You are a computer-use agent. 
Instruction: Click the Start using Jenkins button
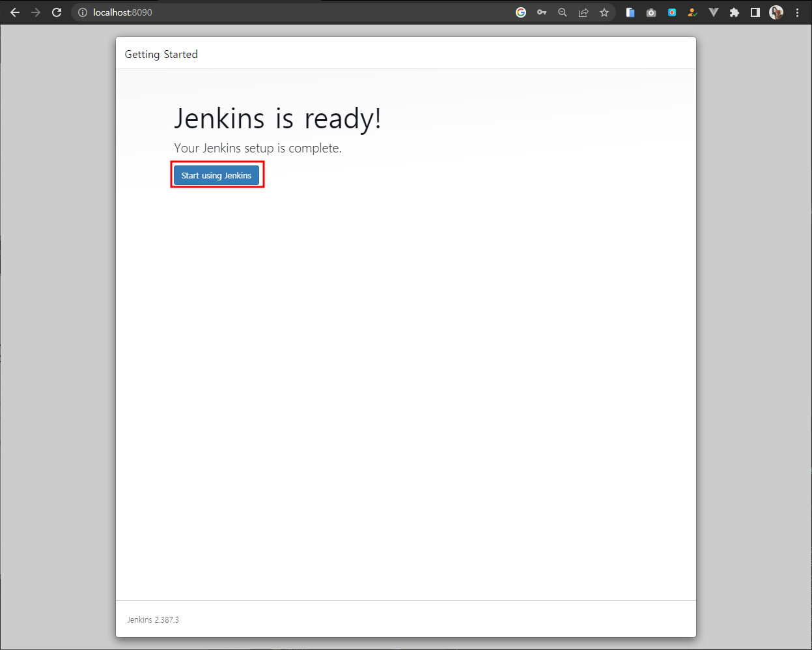216,175
